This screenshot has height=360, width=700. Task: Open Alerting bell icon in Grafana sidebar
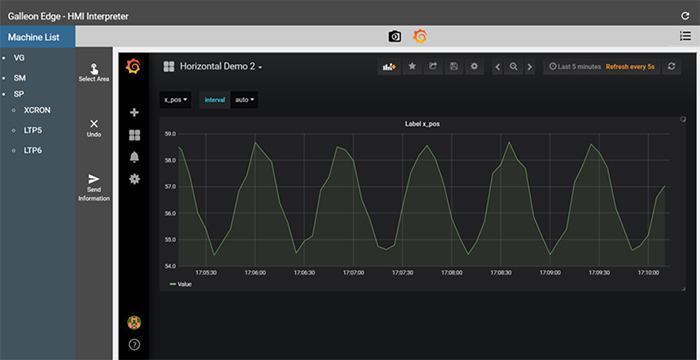134,157
